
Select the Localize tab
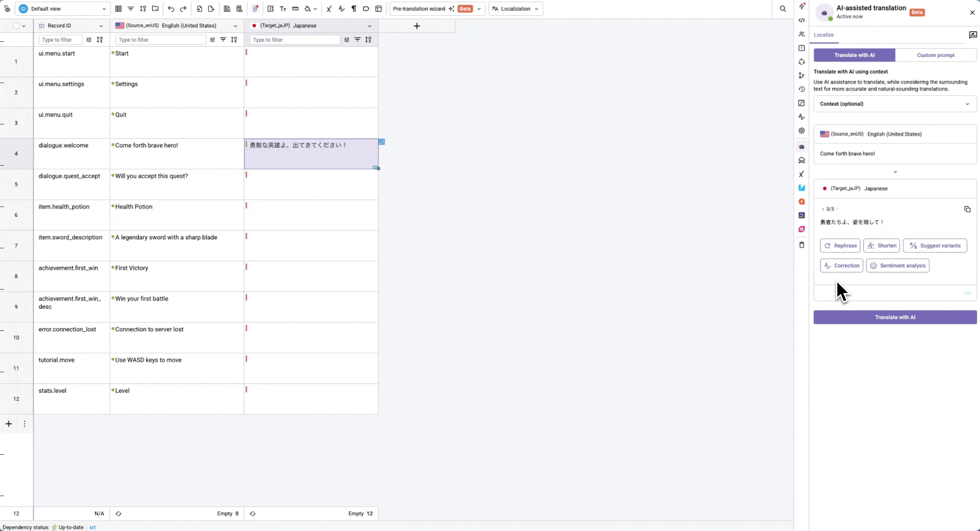click(824, 35)
